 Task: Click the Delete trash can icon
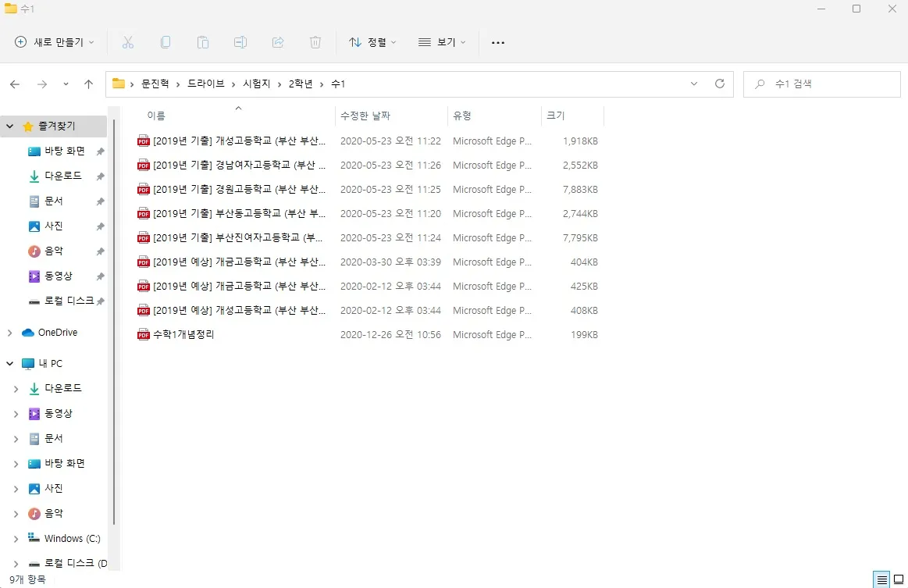pos(315,42)
